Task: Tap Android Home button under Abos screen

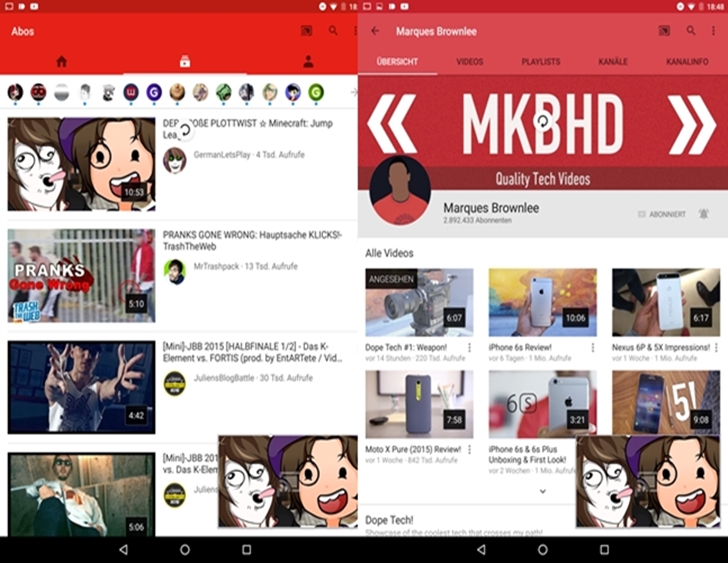Action: pos(185,550)
